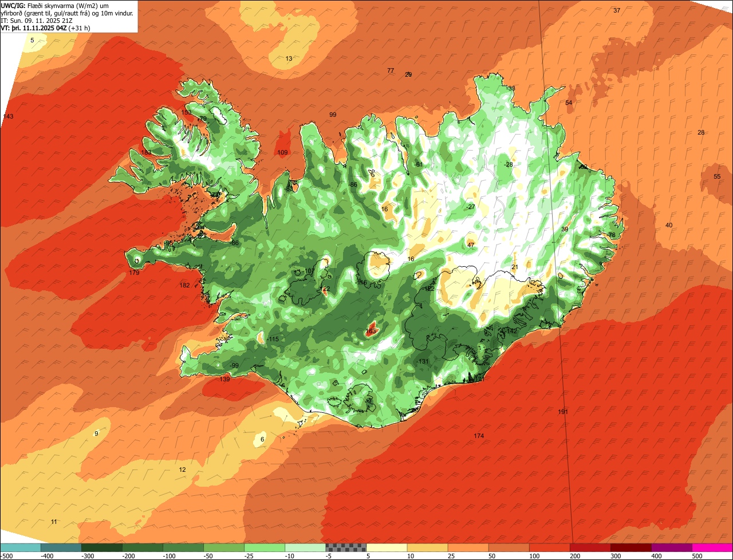Click the map value '12' in the southwest ocean
This screenshot has height=560, width=733.
pyautogui.click(x=182, y=470)
